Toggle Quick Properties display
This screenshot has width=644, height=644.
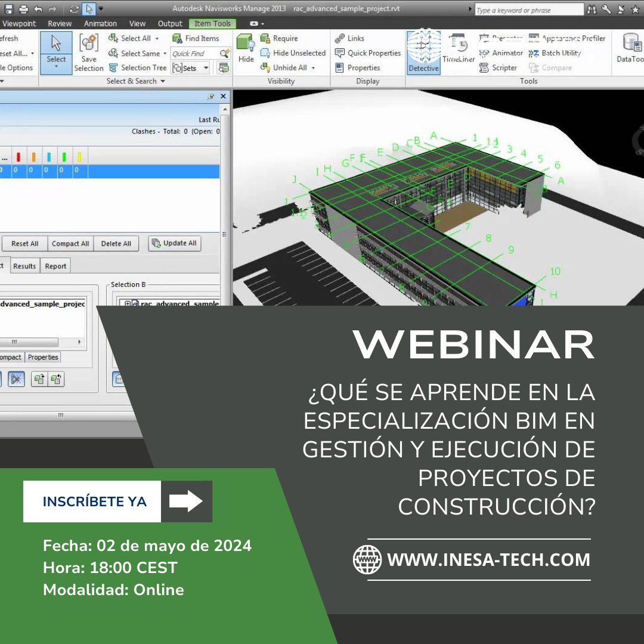pos(368,53)
